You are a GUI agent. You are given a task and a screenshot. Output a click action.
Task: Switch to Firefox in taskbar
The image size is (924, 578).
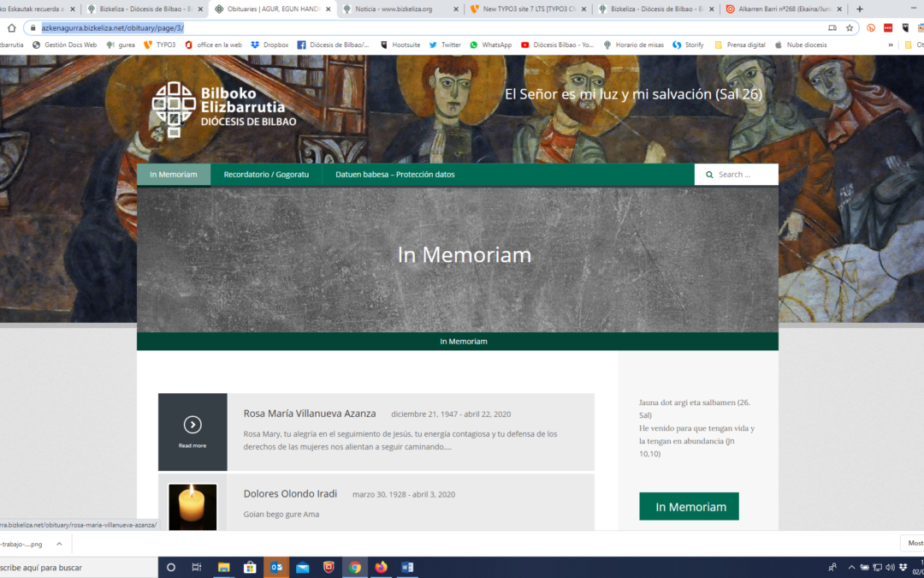coord(382,568)
